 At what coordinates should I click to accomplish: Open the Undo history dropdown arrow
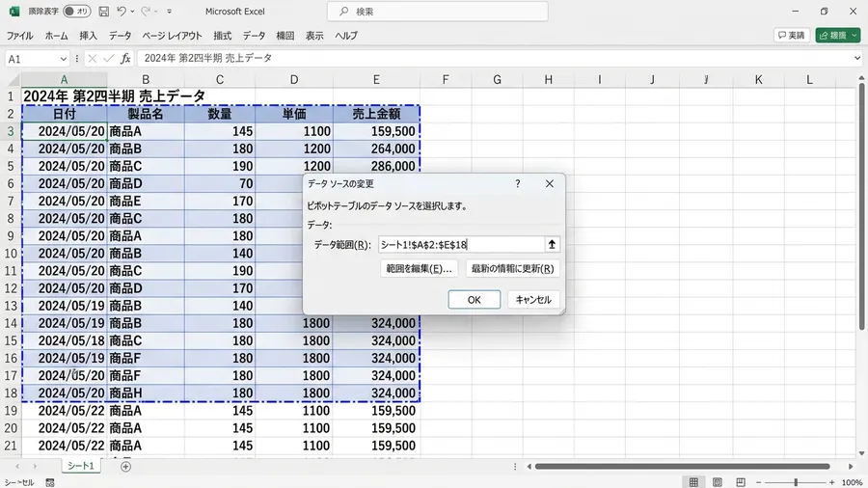pyautogui.click(x=132, y=12)
